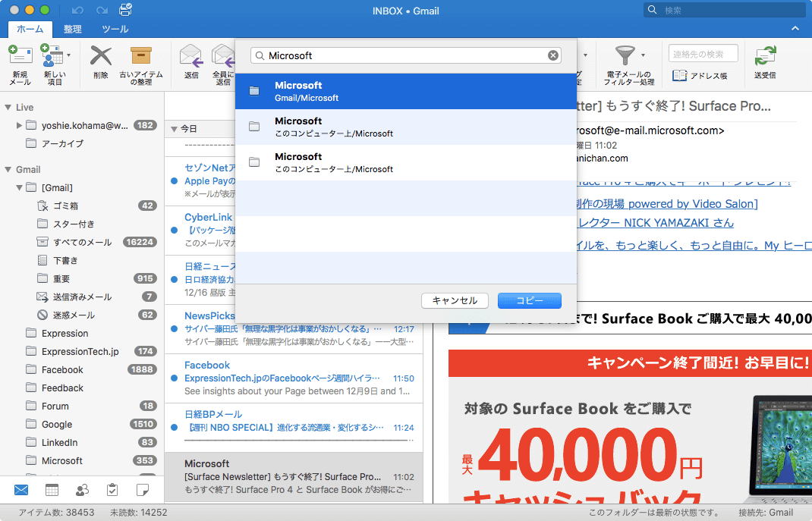Viewport: 812px width, 521px height.
Task: Switch to Mail view at bottom
Action: [x=21, y=489]
